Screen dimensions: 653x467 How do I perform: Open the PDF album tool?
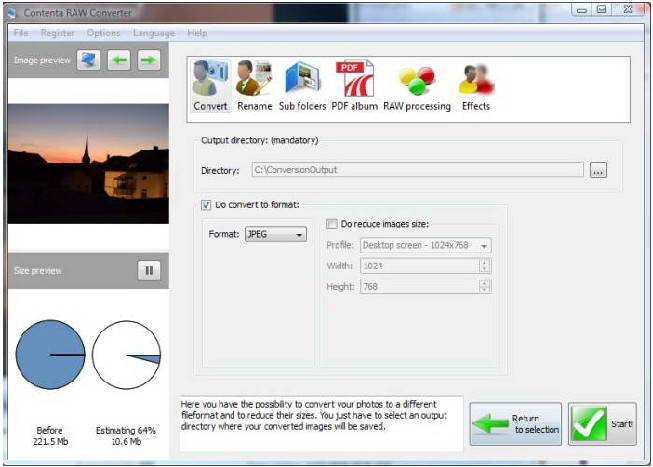click(x=354, y=86)
